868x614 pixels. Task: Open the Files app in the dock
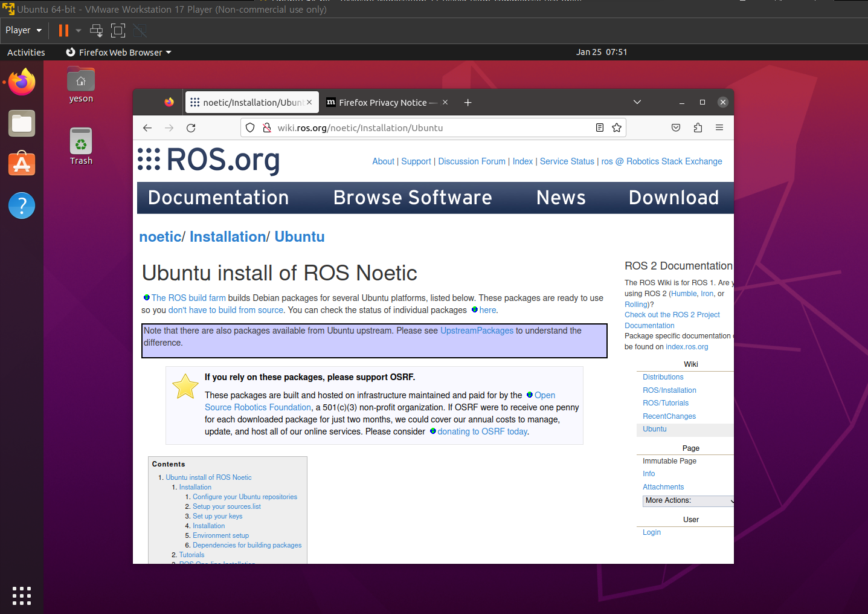(x=22, y=123)
